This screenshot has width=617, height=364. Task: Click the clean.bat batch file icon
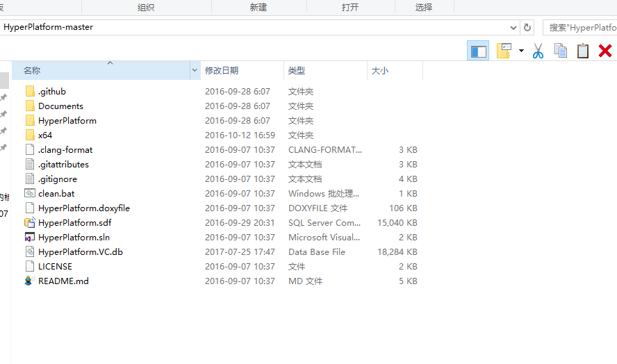pyautogui.click(x=30, y=193)
